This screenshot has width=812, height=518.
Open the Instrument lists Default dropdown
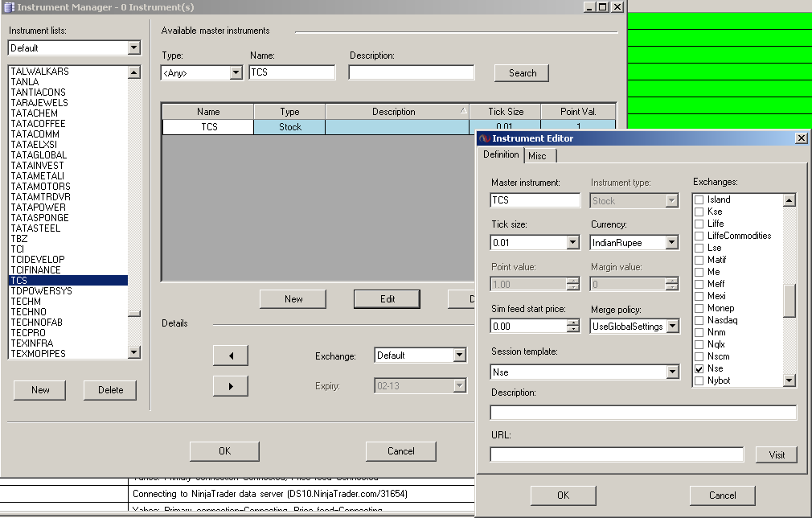133,47
